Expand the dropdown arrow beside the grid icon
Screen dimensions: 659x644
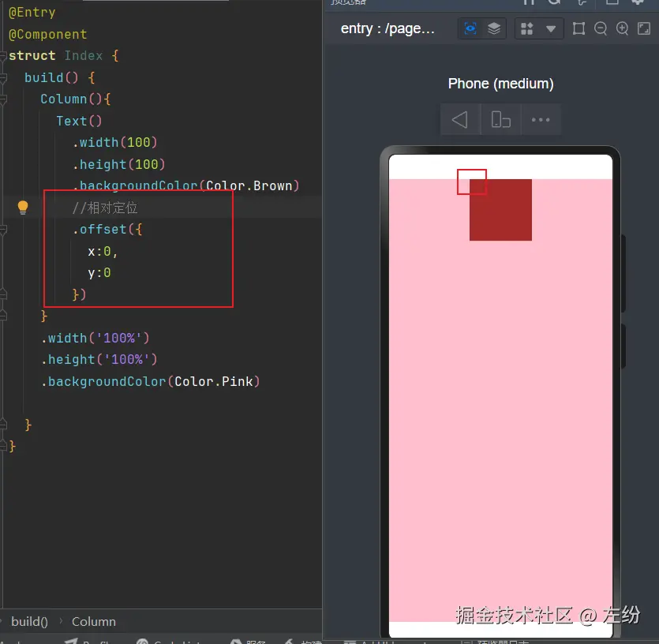pos(551,29)
